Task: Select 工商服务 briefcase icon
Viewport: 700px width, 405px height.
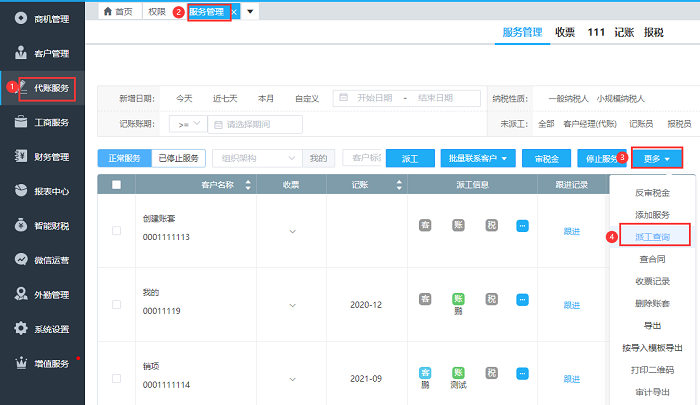Action: click(21, 122)
